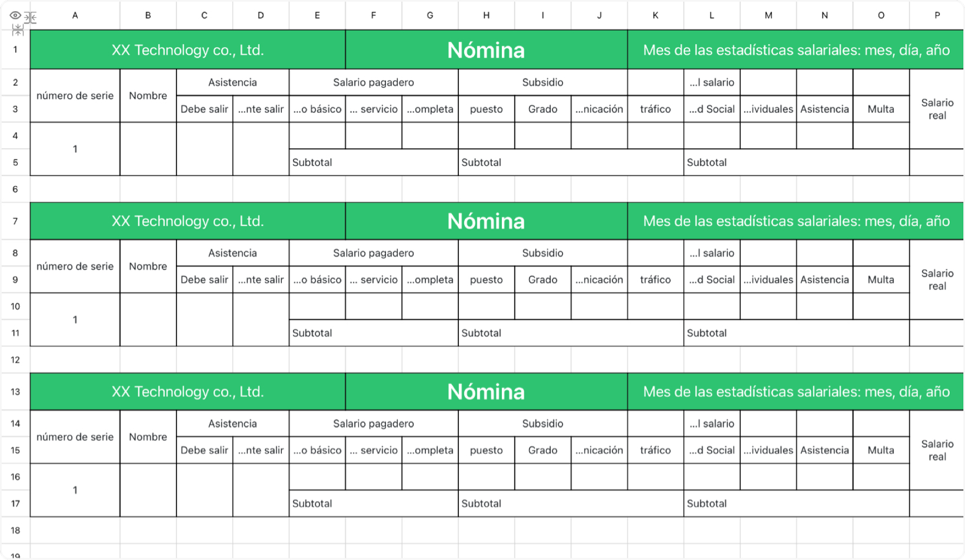This screenshot has width=965, height=560.
Task: Select column H header
Action: [x=486, y=15]
